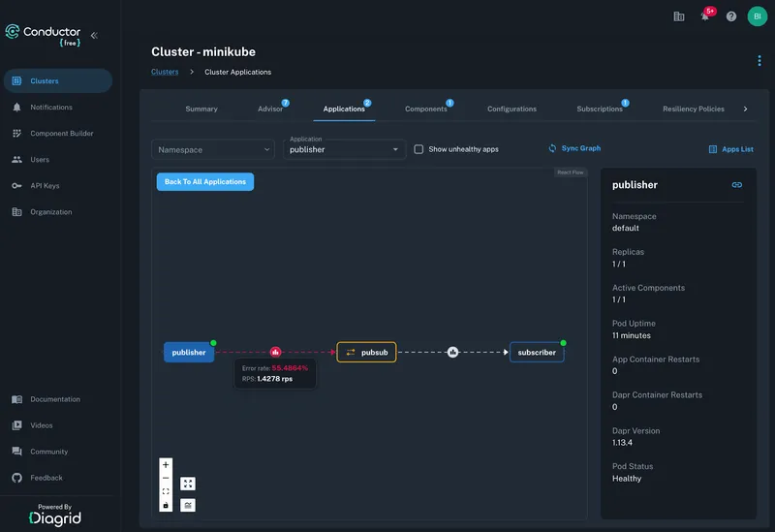Open the Namespace dropdown

point(213,149)
